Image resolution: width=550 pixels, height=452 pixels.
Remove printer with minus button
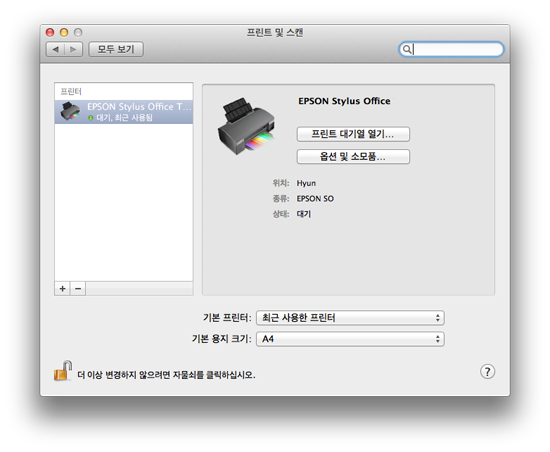point(78,289)
